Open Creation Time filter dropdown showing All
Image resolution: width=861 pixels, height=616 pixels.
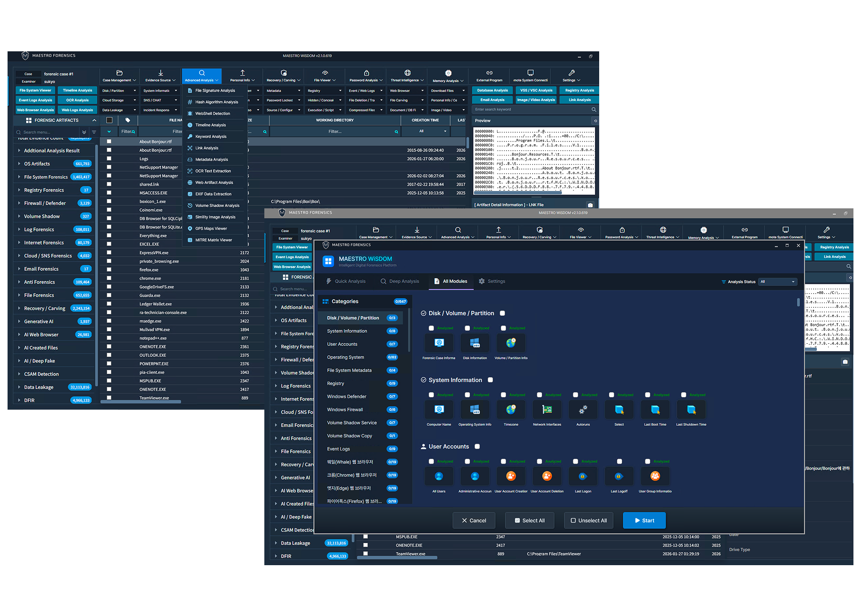pos(426,131)
